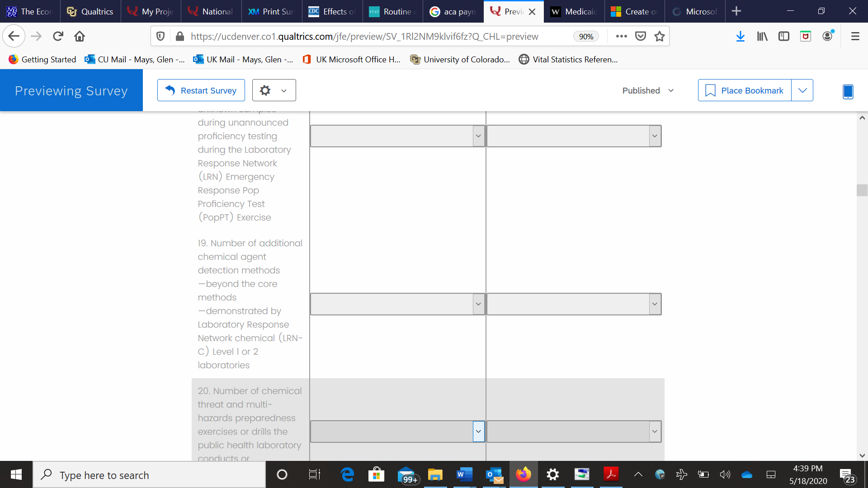Expand the Place Bookmark arrow dropdown
The width and height of the screenshot is (868, 488).
(x=802, y=90)
